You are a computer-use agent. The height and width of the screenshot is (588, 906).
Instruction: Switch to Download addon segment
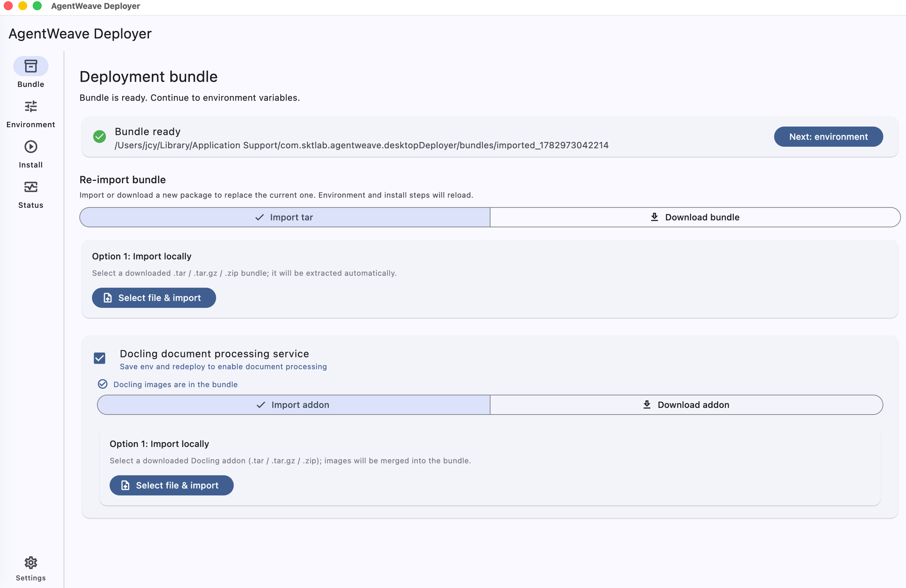686,405
